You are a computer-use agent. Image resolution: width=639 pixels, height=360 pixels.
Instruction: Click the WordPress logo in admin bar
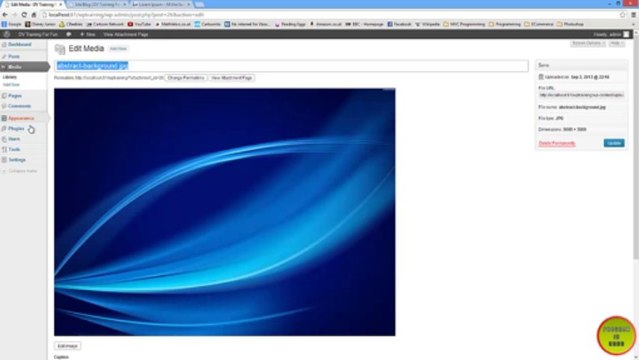[7, 35]
